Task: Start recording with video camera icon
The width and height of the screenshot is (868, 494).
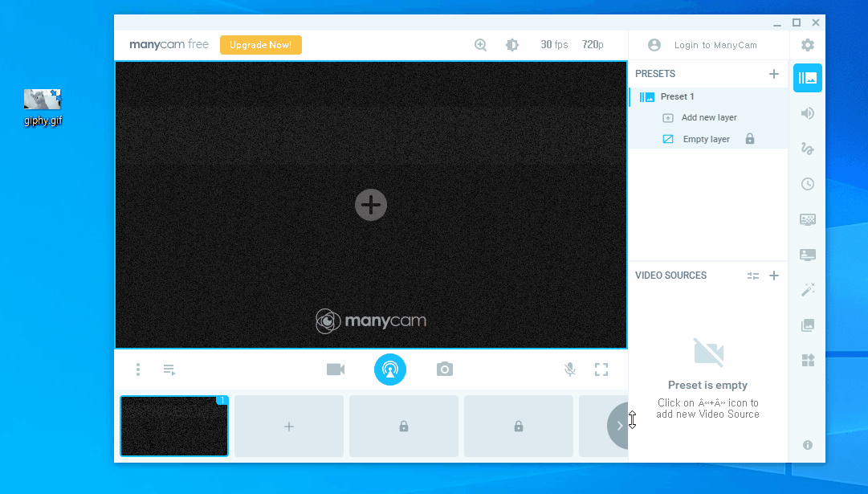Action: pyautogui.click(x=336, y=369)
